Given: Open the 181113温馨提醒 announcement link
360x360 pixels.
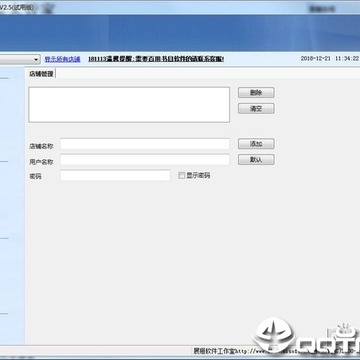Looking at the screenshot, I should (156, 59).
